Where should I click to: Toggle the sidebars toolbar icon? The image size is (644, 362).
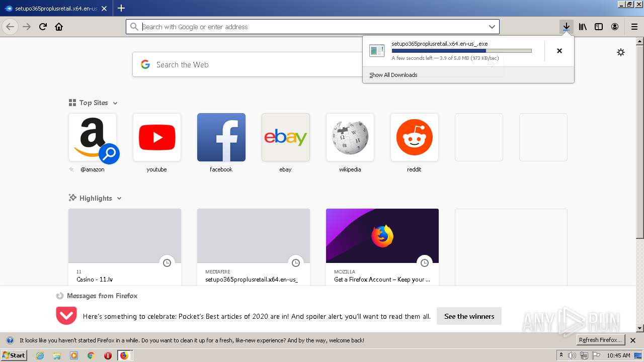click(599, 27)
